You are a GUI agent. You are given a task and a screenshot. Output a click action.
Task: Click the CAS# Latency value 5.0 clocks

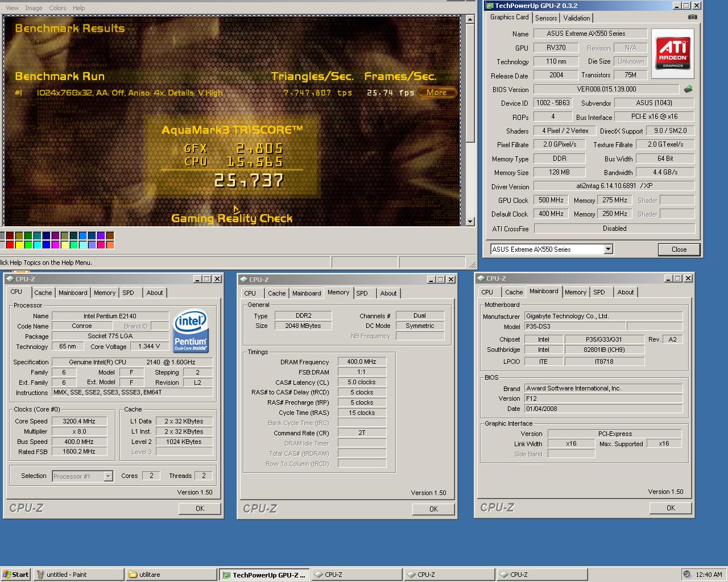point(362,382)
